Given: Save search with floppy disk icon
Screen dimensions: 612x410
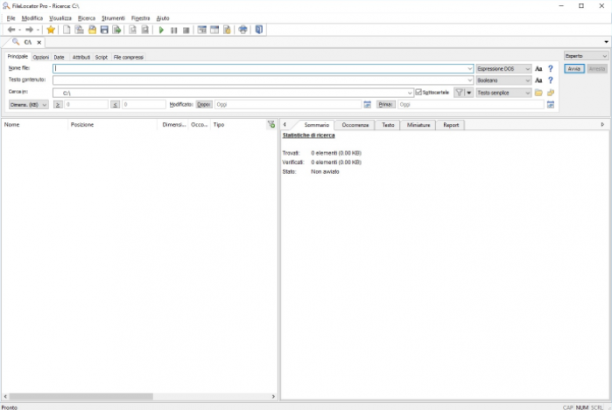Looking at the screenshot, I should [104, 30].
